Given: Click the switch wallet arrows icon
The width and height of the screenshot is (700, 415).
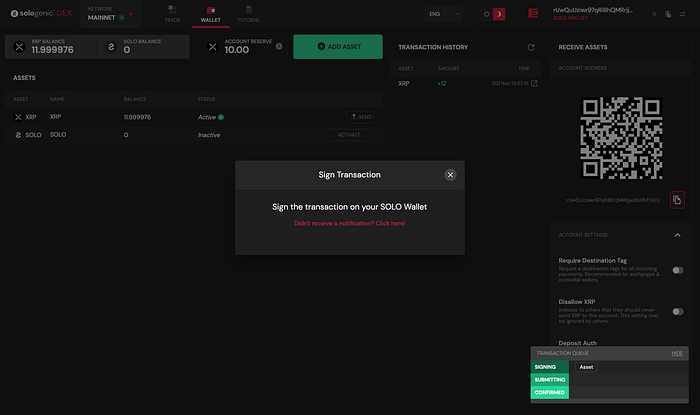Looking at the screenshot, I should pos(683,14).
